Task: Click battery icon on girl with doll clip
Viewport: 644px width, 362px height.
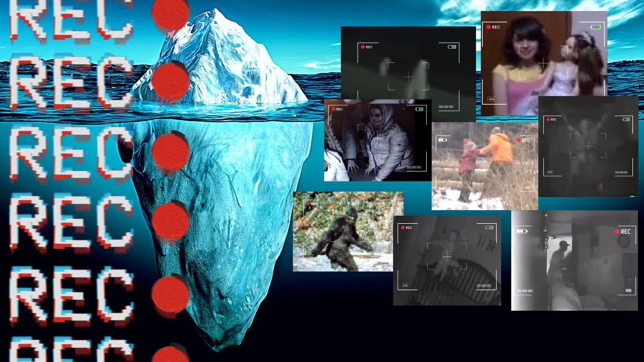Action: click(x=596, y=27)
